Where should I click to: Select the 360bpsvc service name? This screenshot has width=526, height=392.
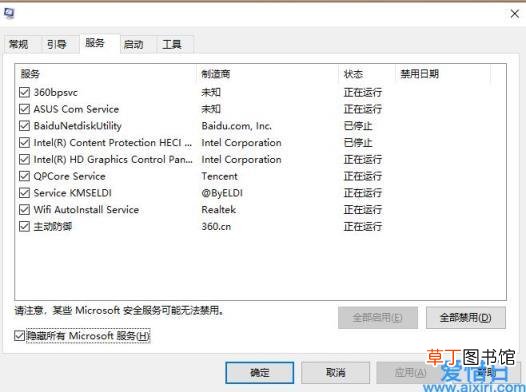[56, 92]
